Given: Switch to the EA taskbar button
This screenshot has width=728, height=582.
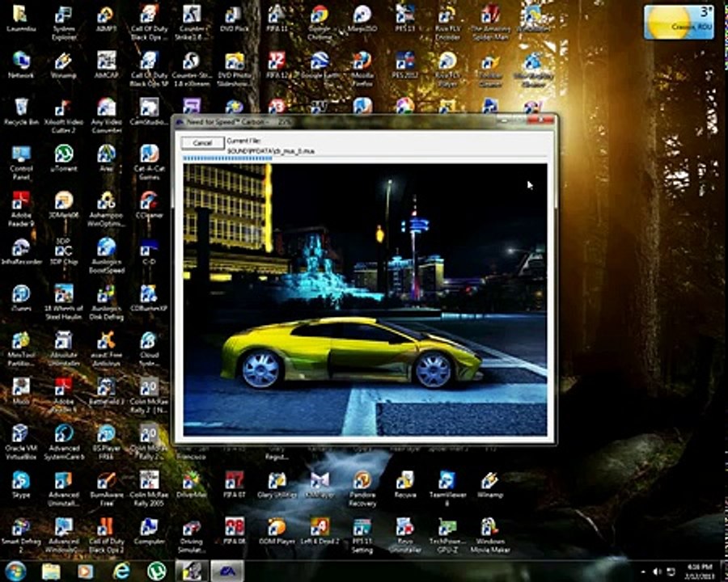Looking at the screenshot, I should coord(227,571).
